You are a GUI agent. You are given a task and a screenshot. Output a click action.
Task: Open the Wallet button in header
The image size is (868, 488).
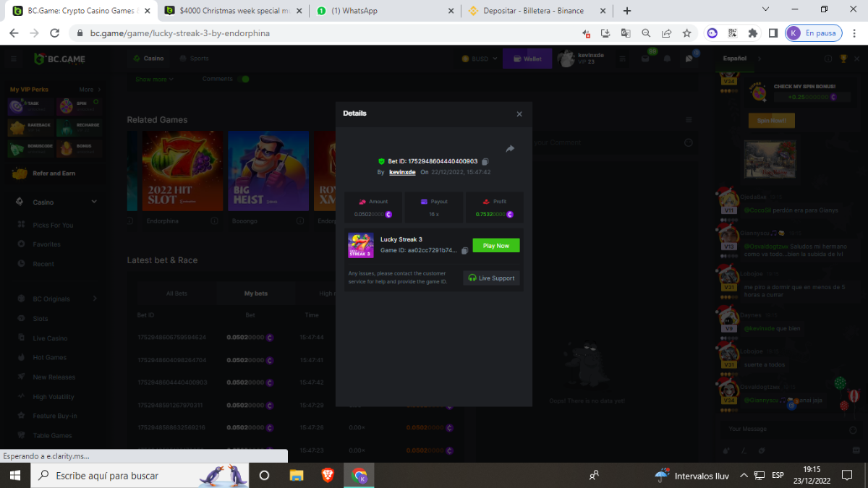527,59
